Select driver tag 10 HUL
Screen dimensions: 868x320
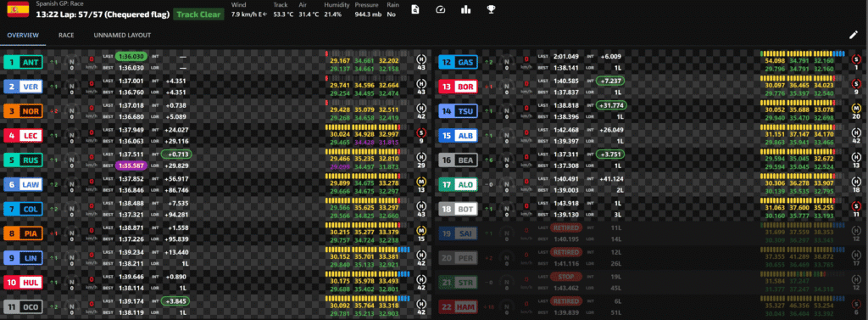point(23,283)
